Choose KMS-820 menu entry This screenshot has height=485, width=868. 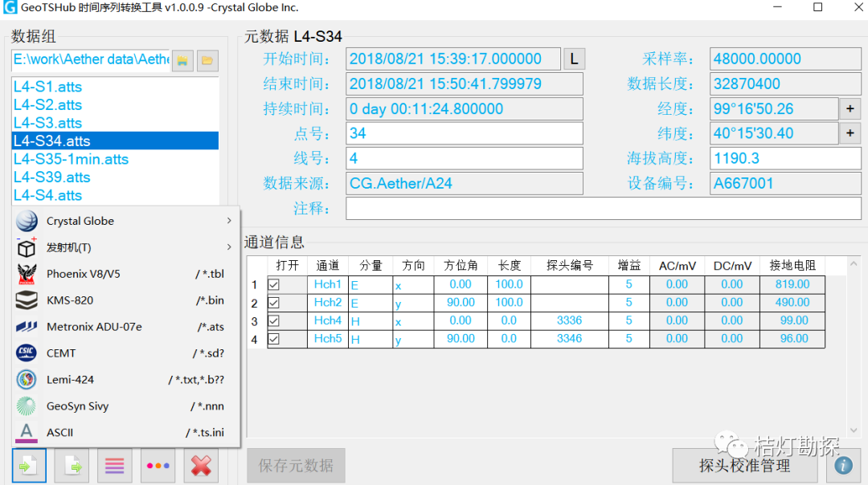coord(126,300)
